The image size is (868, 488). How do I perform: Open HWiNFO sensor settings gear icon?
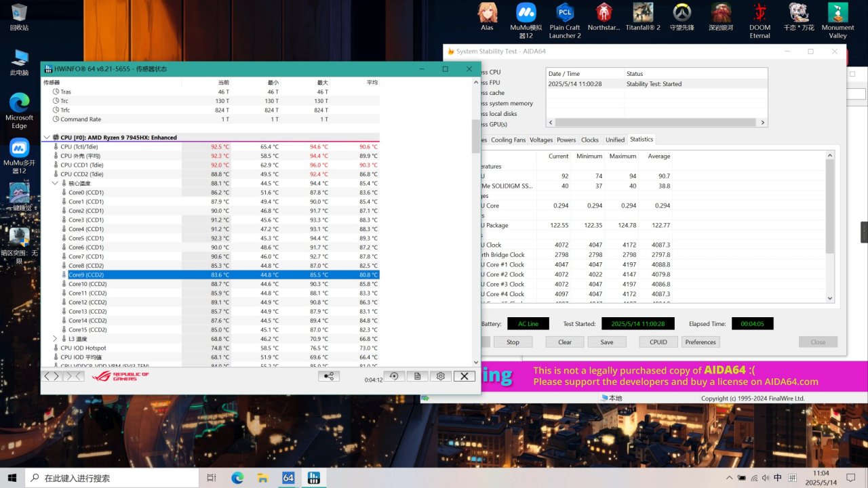pyautogui.click(x=441, y=376)
